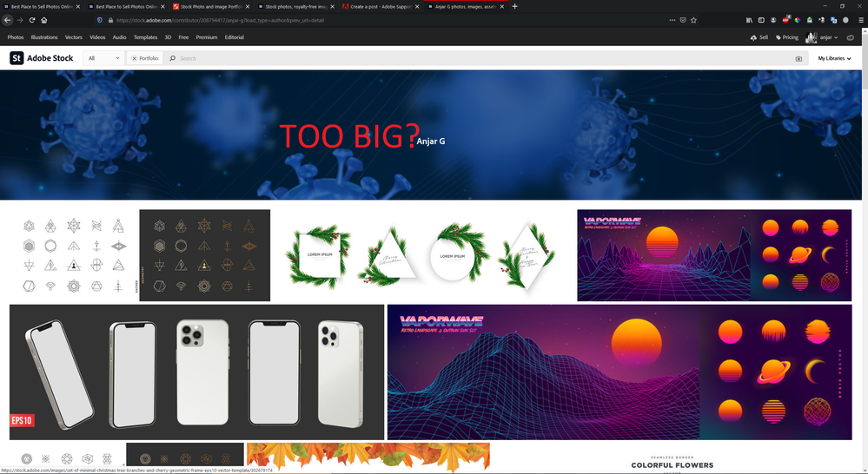Close the 'Create a post - Adobe Support' tab
The width and height of the screenshot is (868, 474).
click(x=417, y=7)
